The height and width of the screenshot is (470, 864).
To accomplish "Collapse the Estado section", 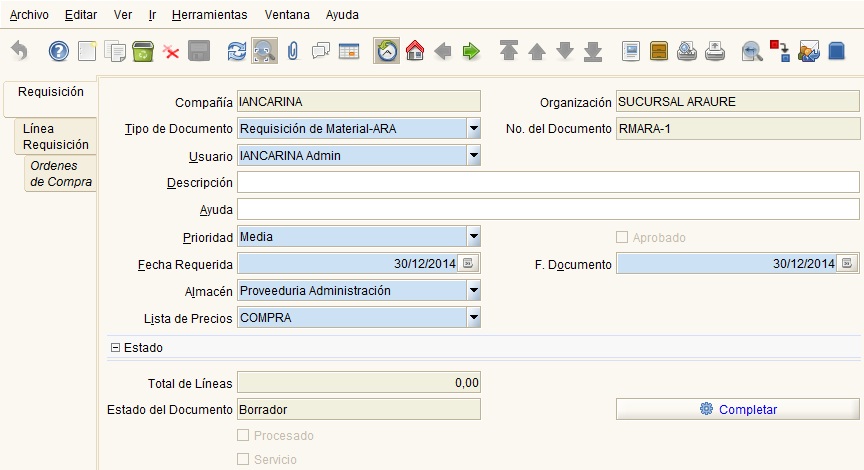I will point(115,348).
